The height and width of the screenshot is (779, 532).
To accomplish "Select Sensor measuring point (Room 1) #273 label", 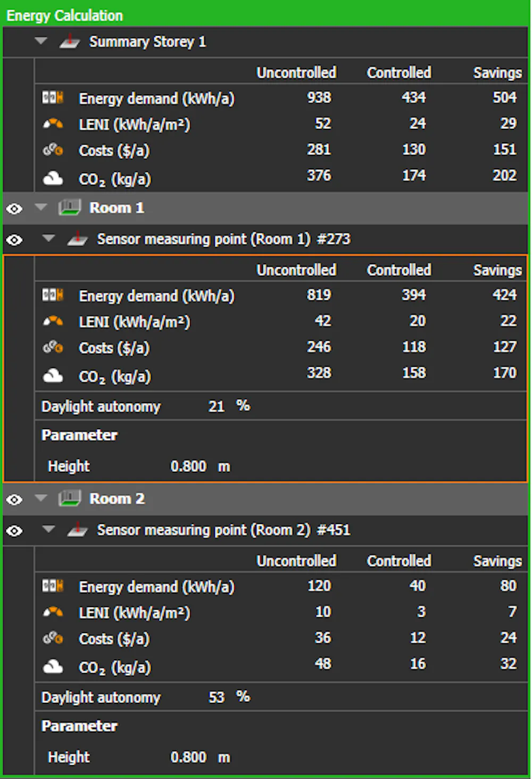I will pos(223,239).
